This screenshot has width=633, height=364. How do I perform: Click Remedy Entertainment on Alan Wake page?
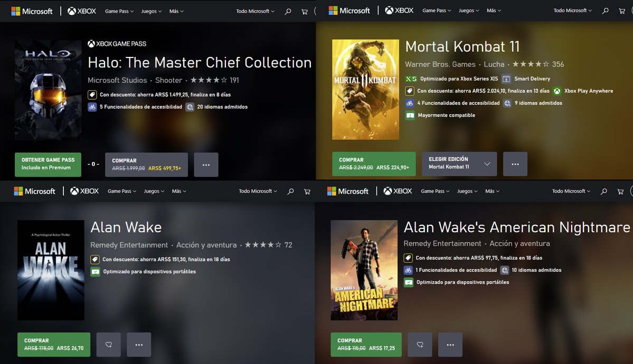coord(129,245)
